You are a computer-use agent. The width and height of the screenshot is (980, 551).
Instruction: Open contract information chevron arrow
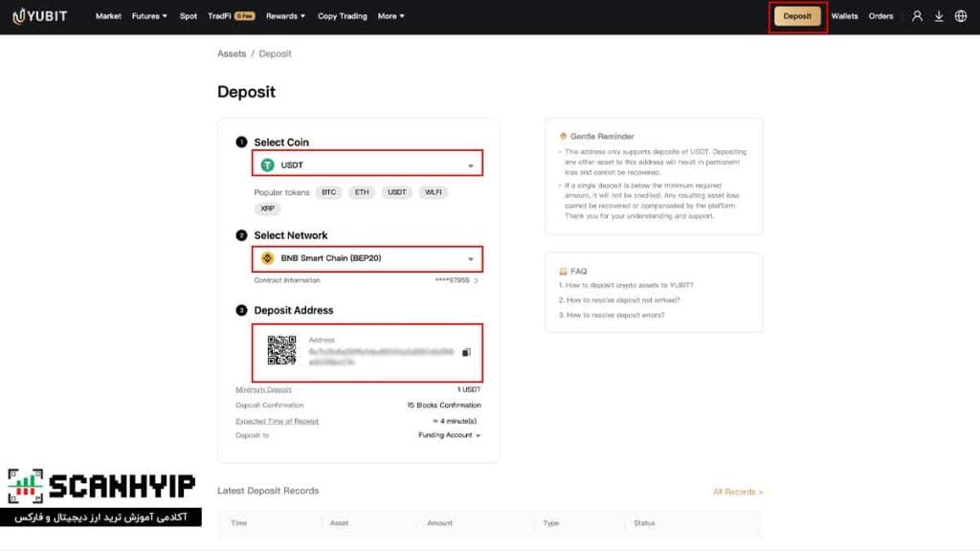(x=477, y=280)
